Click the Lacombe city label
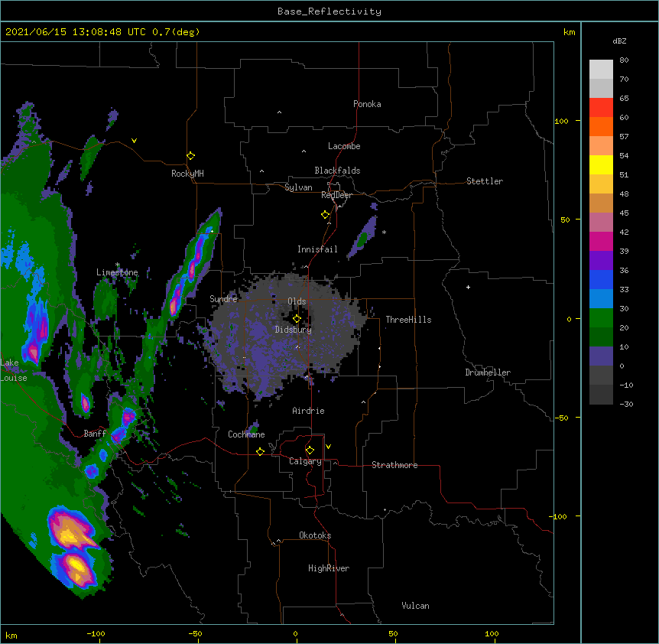Viewport: 659px width, 644px height. coord(344,146)
